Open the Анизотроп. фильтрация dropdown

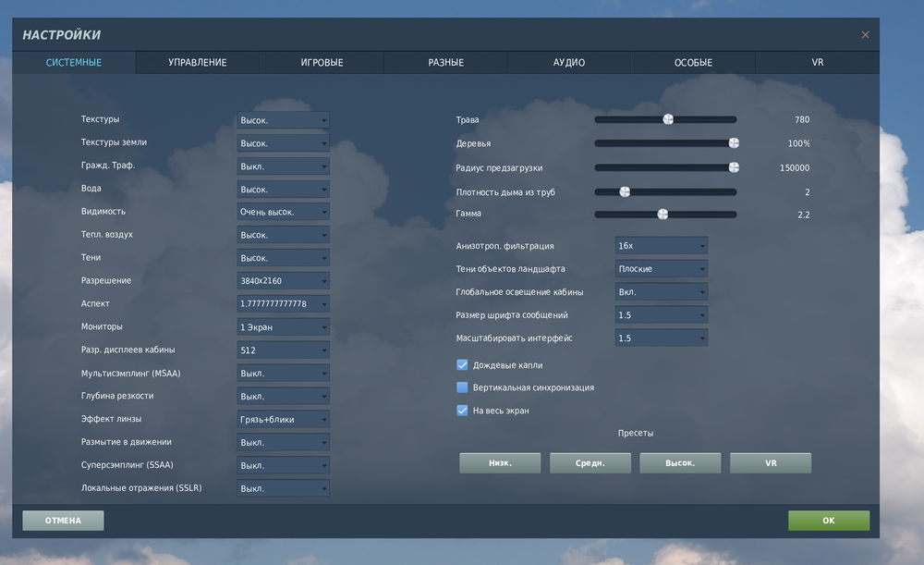[x=661, y=245]
